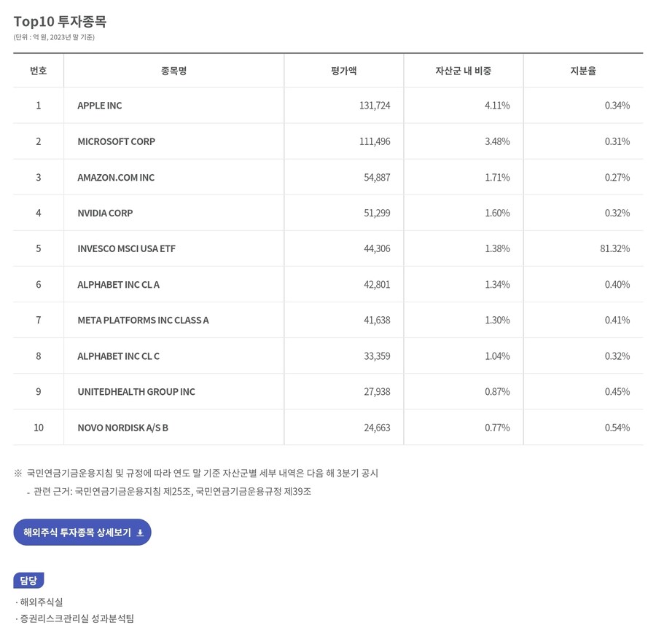Click AMAZON.COM INC stock name
Viewport: 656px width, 644px height.
point(116,177)
